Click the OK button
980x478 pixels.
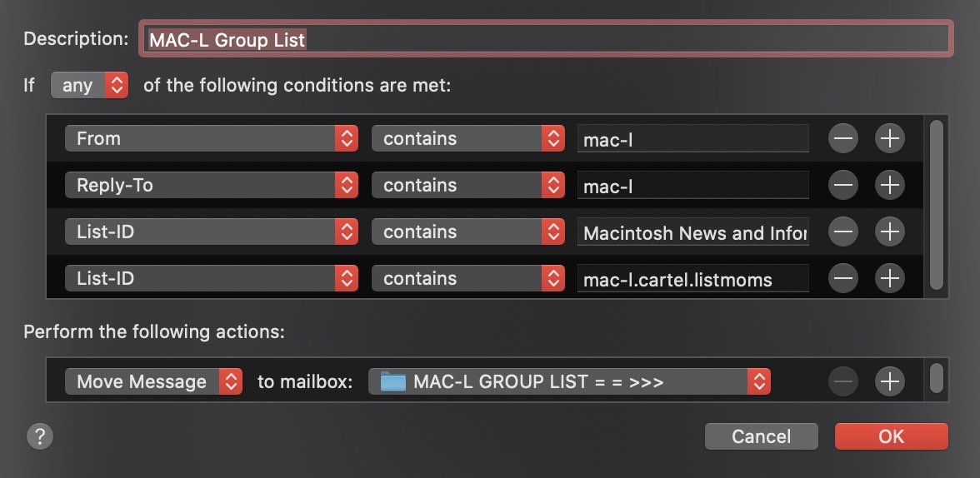[x=891, y=436]
